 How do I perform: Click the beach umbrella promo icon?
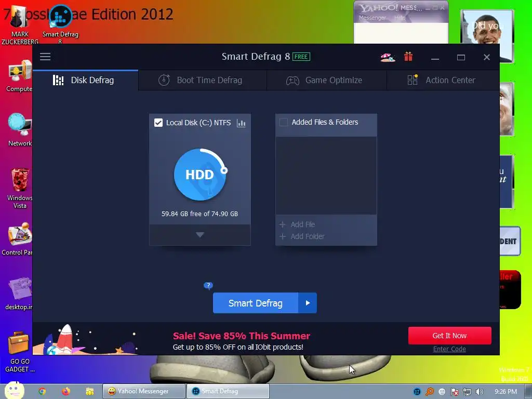coord(388,57)
